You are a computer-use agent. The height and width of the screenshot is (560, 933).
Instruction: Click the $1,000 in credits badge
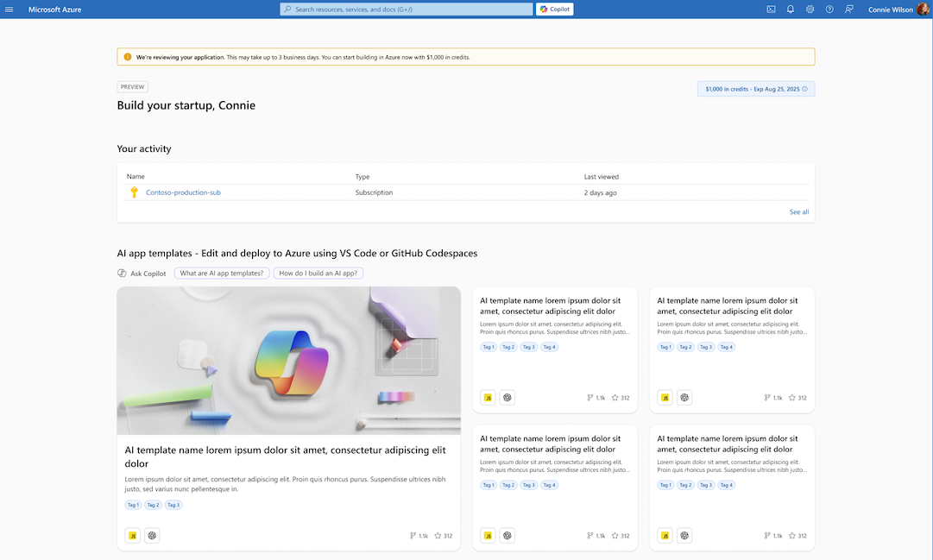tap(756, 89)
